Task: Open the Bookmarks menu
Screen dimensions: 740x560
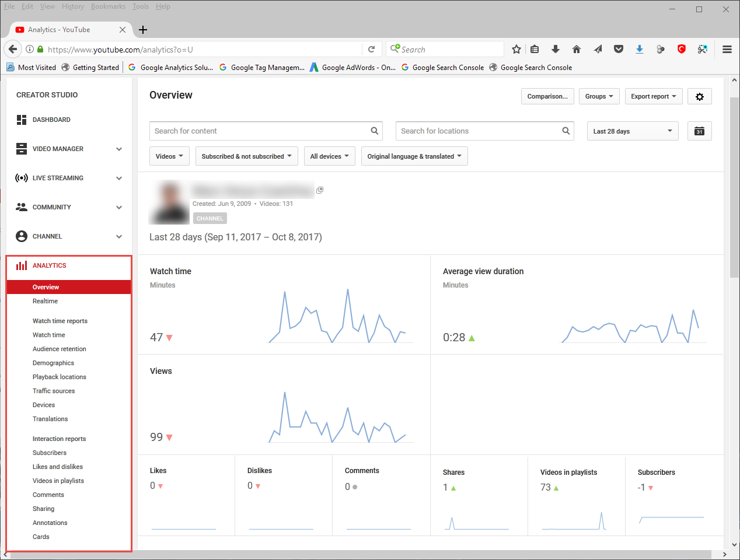Action: pos(108,6)
